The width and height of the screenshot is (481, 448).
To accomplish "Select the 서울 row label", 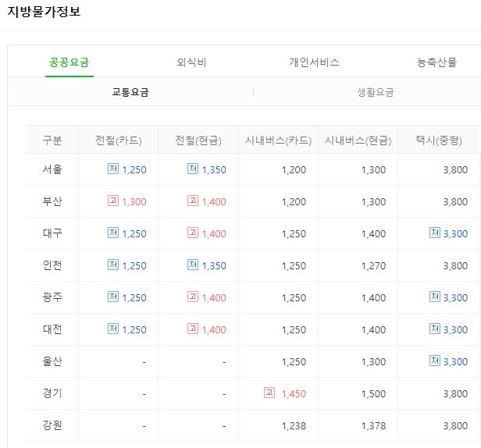I will tap(52, 169).
